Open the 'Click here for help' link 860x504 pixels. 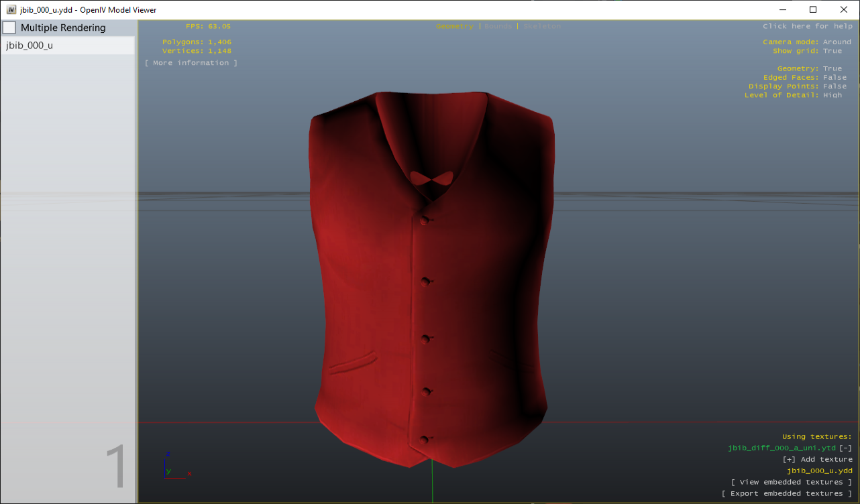pyautogui.click(x=807, y=26)
